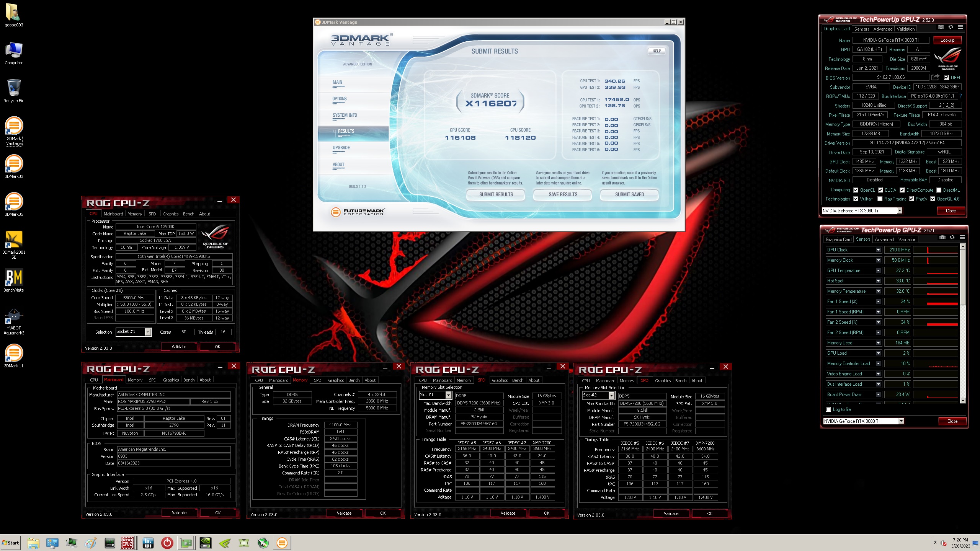
Task: Toggle the DirectCompute checkbox
Action: point(902,190)
